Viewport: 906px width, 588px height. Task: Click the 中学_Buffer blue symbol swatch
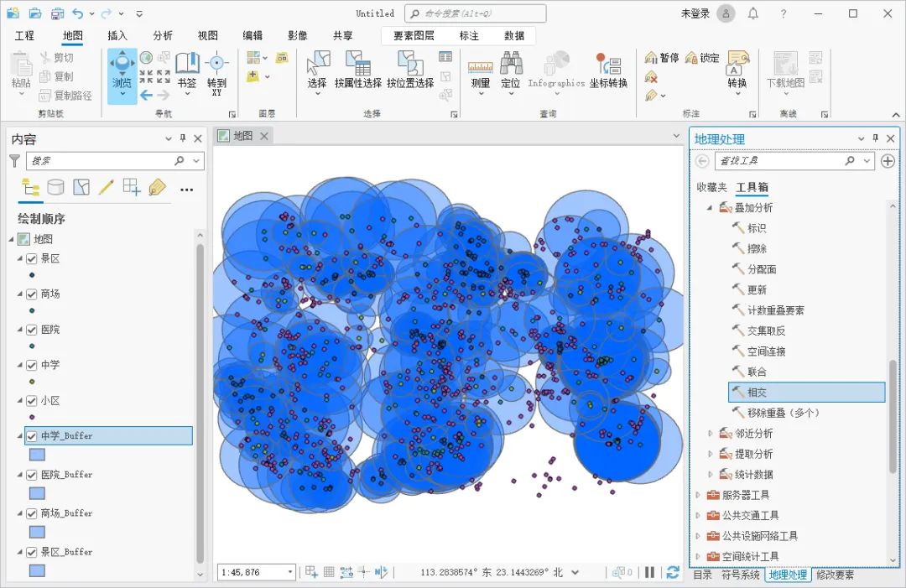pyautogui.click(x=37, y=455)
